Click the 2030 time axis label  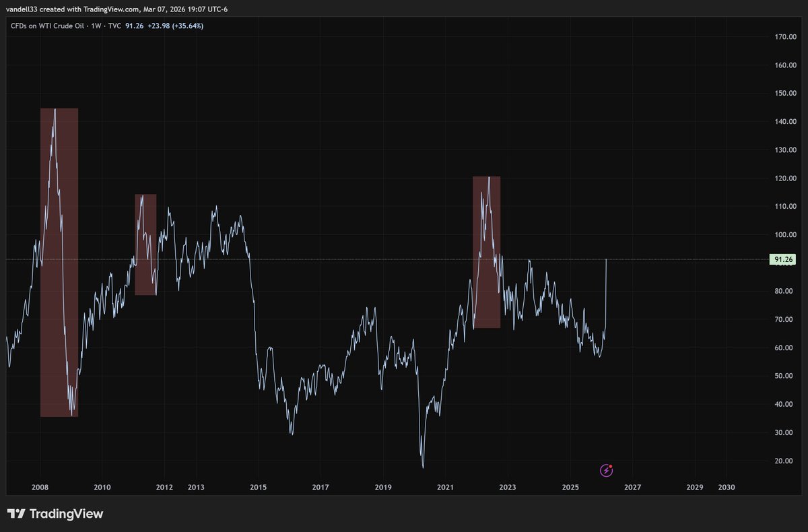(726, 487)
